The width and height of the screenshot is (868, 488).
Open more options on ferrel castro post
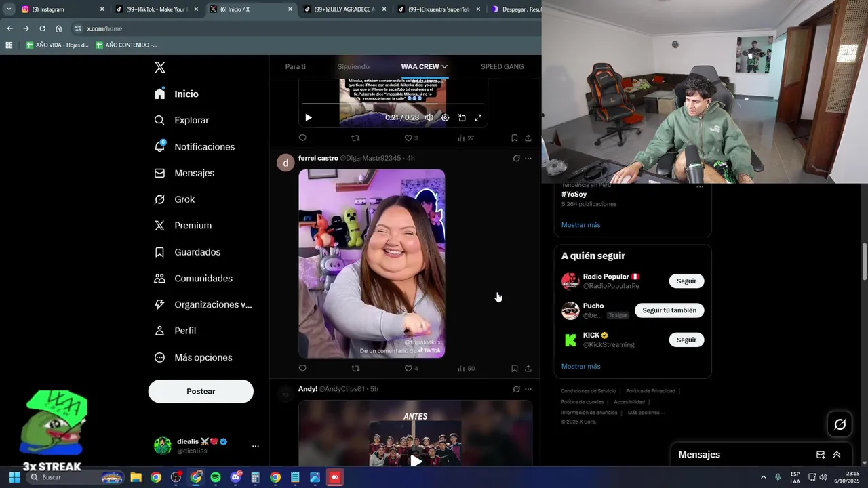[528, 158]
